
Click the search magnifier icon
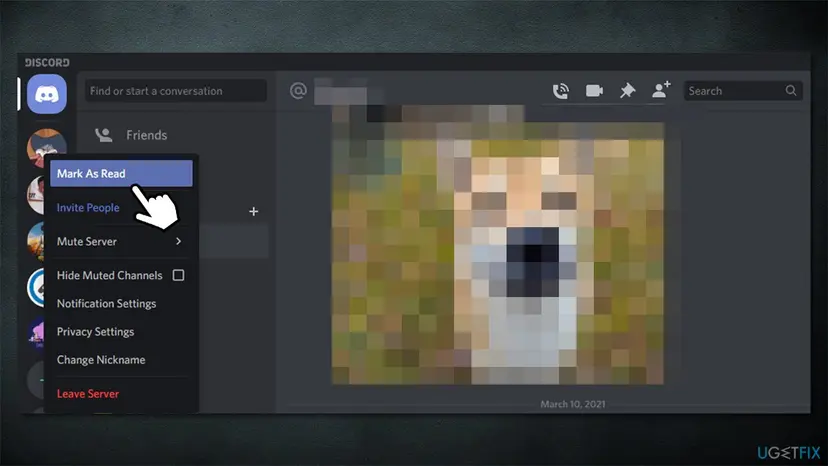(x=791, y=90)
